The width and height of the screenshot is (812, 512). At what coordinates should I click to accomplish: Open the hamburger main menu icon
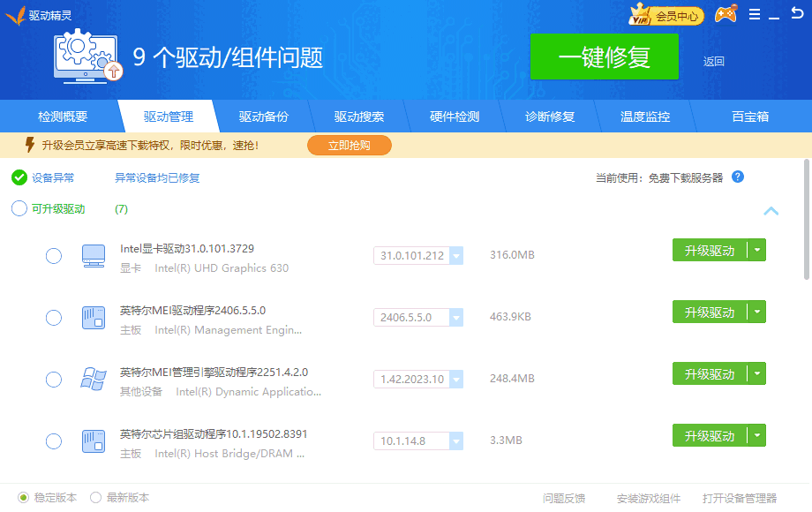coord(755,15)
